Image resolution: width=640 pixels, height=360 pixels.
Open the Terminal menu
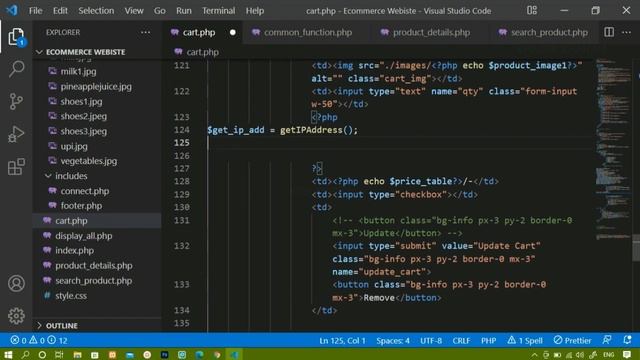pos(218,11)
